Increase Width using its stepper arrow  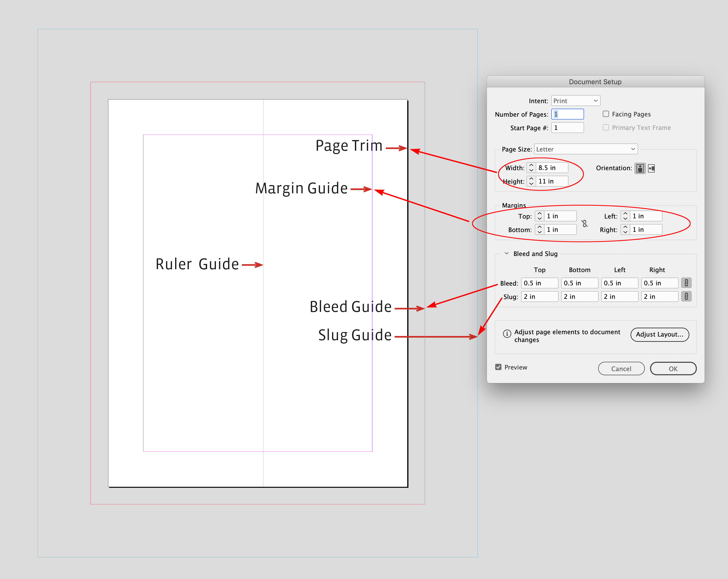[x=531, y=166]
